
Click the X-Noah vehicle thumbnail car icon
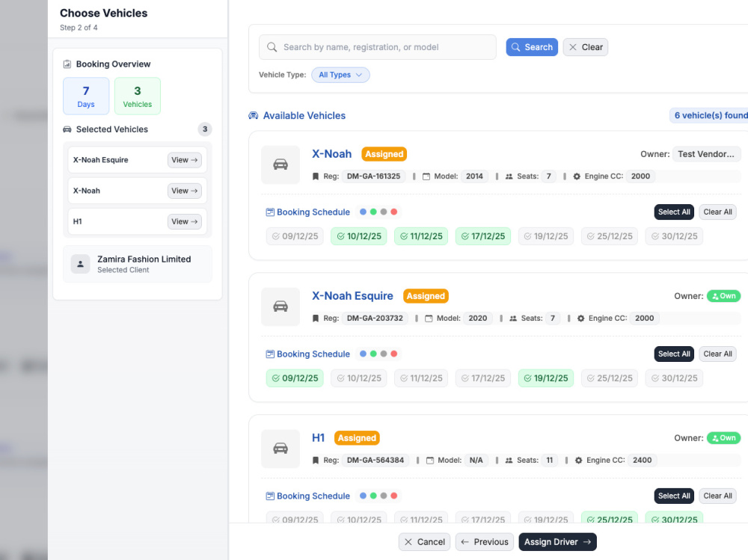pos(280,164)
